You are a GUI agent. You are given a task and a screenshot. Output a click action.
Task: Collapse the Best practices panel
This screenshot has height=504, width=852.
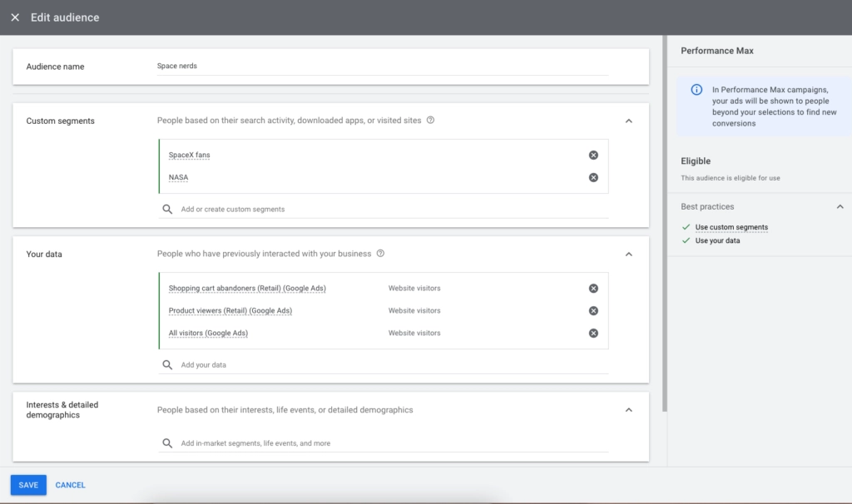point(840,207)
